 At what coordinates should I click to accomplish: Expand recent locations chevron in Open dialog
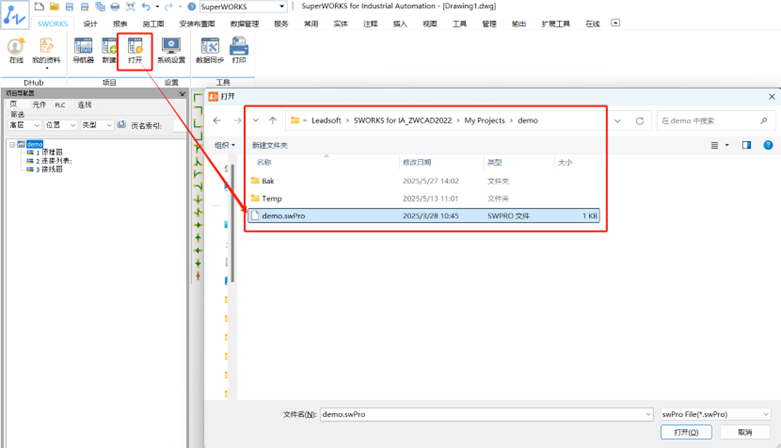(256, 121)
